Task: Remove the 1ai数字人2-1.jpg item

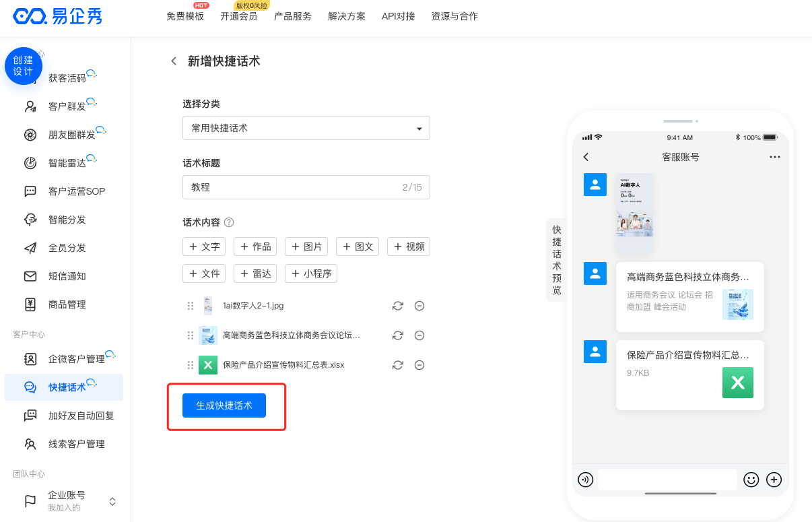Action: coord(419,306)
